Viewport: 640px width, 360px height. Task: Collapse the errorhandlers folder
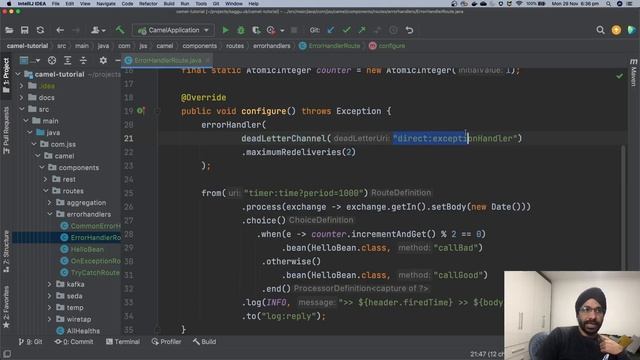coord(50,214)
